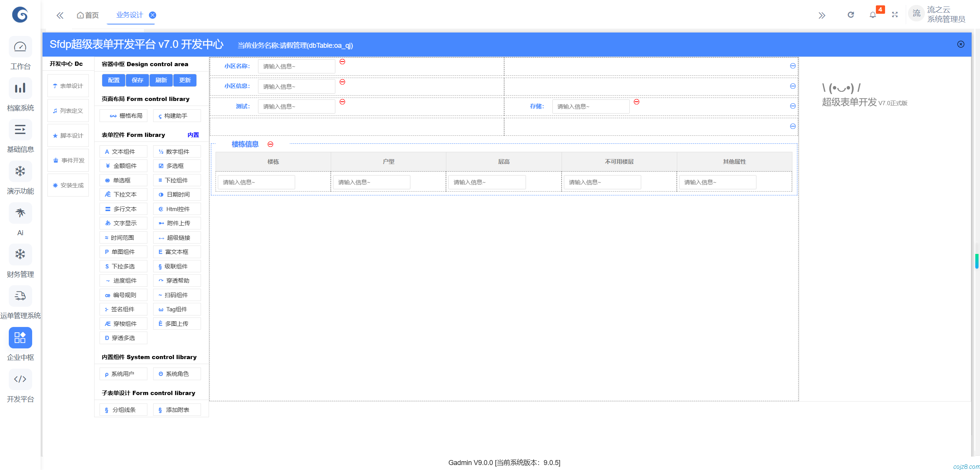Switch to the 业务设计 tab
Image resolution: width=980 pixels, height=470 pixels.
point(129,15)
